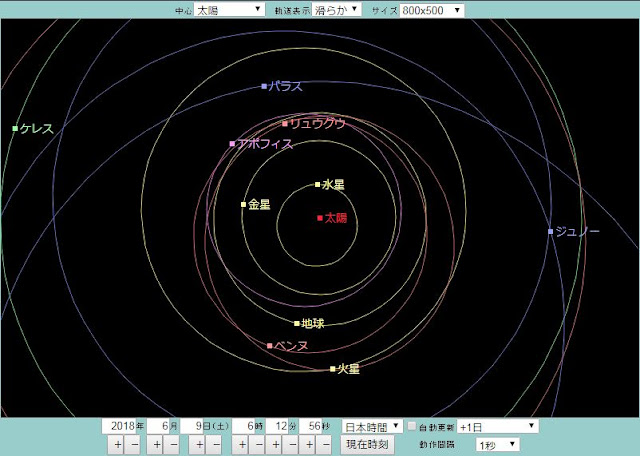Screen dimensions: 640x456
Task: Increase the hour with its plus button
Action: coord(242,445)
